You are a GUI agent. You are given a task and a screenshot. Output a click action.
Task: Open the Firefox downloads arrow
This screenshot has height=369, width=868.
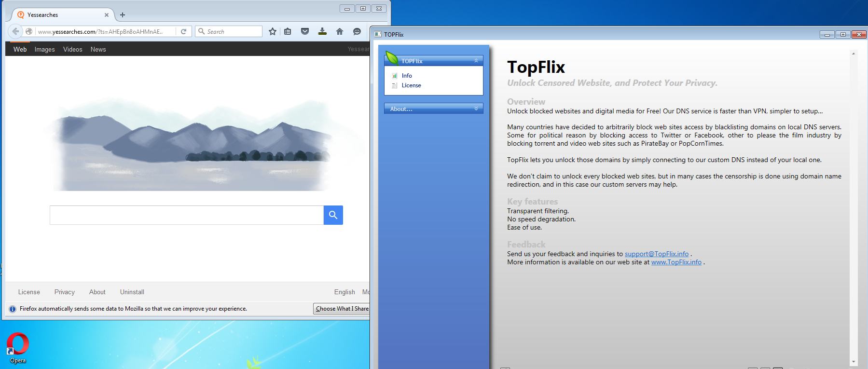point(322,31)
